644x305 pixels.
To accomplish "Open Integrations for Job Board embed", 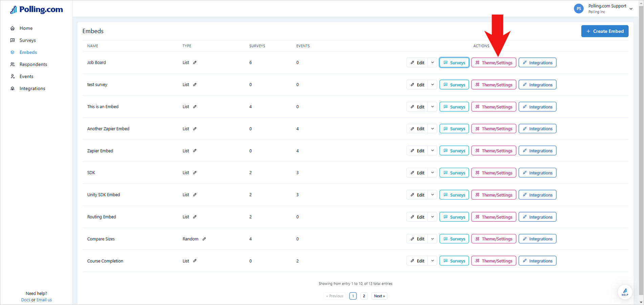I will [x=537, y=63].
